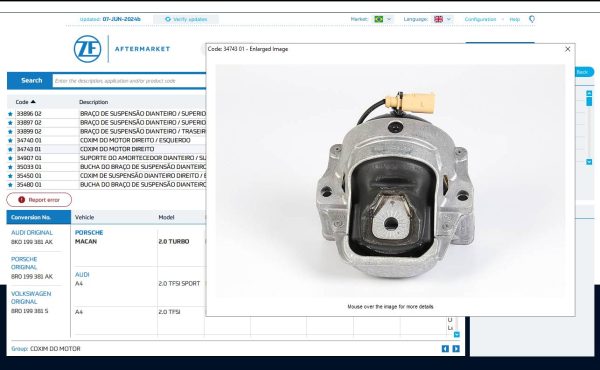Open the PORSCHE ORIGINAL conversion link
This screenshot has width=600, height=370.
click(24, 263)
